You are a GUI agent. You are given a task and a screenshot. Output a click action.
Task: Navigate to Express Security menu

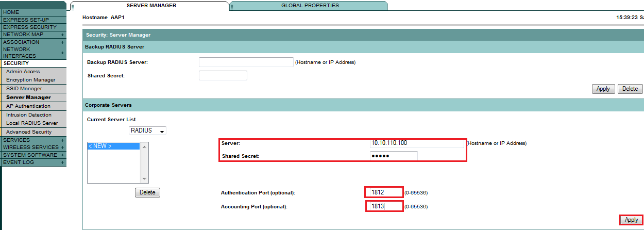(29, 27)
